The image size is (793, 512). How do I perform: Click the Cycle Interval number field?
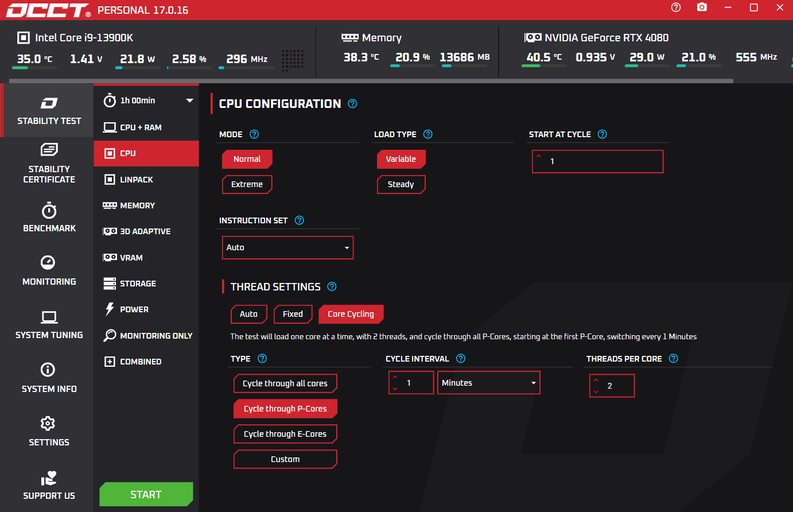(411, 383)
